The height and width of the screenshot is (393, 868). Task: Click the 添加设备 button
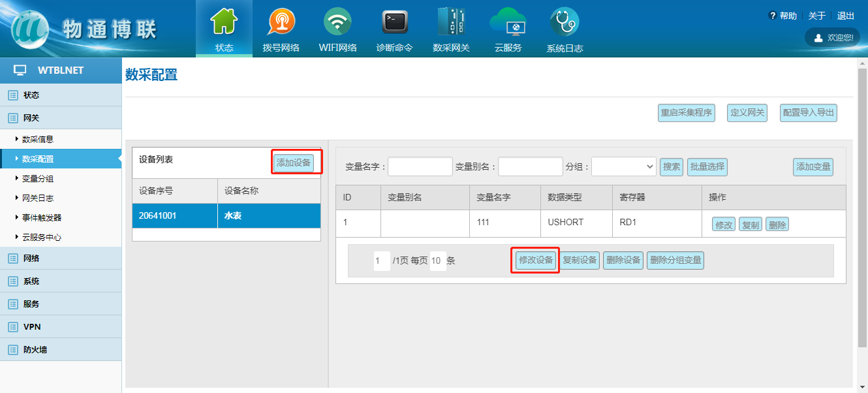point(294,163)
